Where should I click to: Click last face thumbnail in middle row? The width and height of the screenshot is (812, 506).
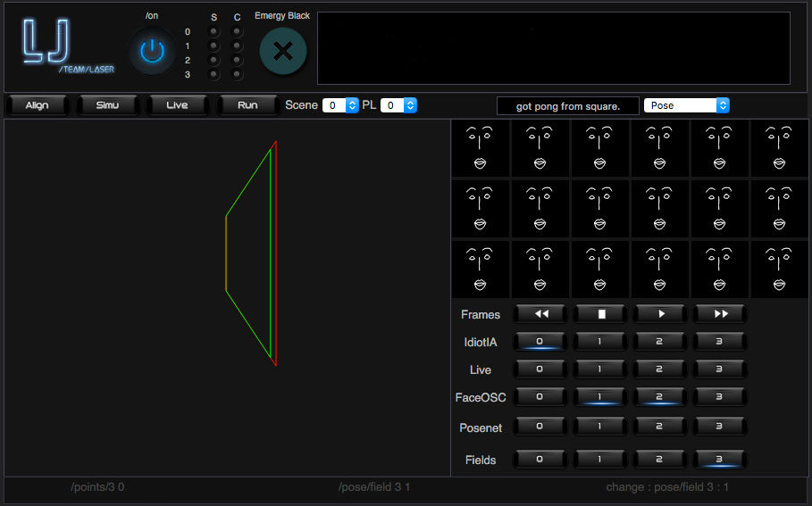779,209
